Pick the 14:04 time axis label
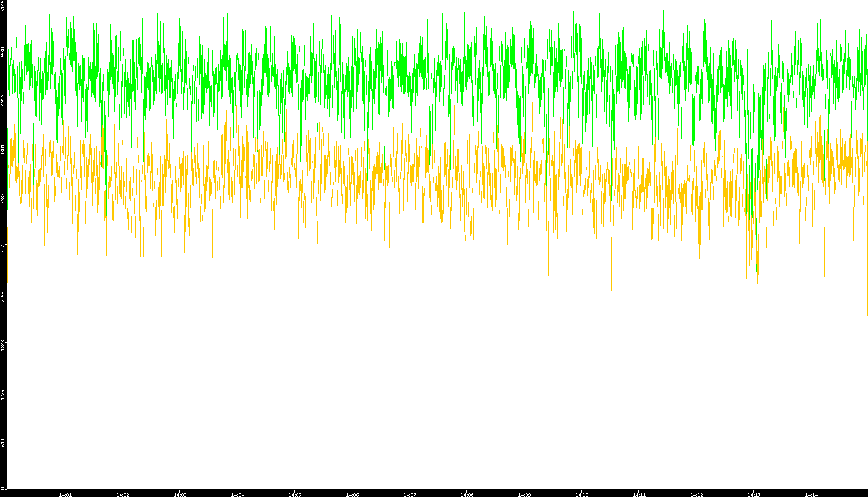The image size is (868, 497). point(238,494)
